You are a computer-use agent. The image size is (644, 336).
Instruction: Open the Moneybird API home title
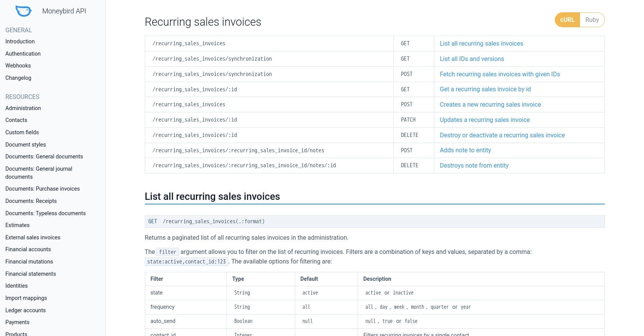click(64, 11)
